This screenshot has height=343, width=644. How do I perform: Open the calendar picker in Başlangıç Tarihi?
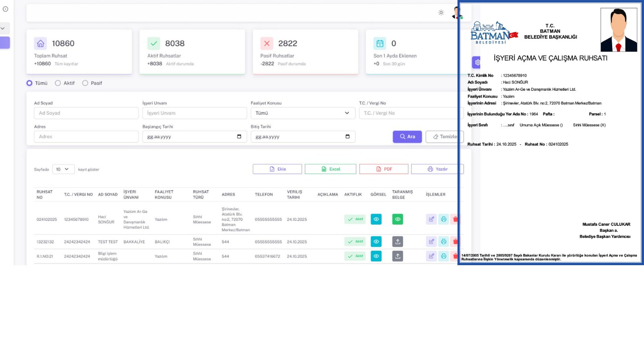pyautogui.click(x=239, y=137)
